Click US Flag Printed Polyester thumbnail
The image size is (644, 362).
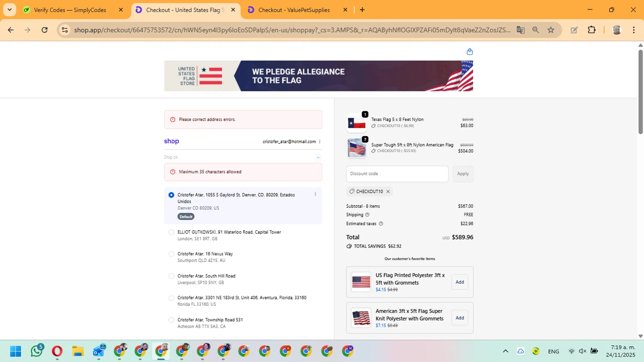click(361, 282)
